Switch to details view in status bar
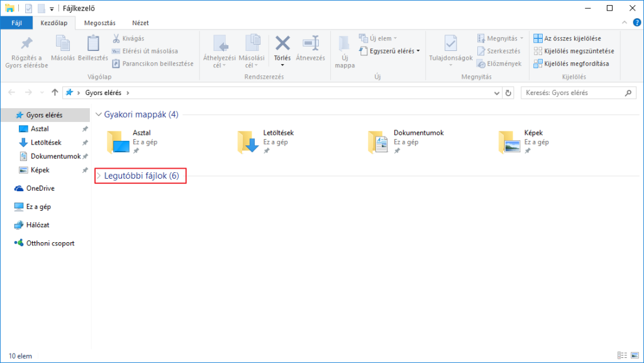The width and height of the screenshot is (644, 363). click(x=622, y=355)
